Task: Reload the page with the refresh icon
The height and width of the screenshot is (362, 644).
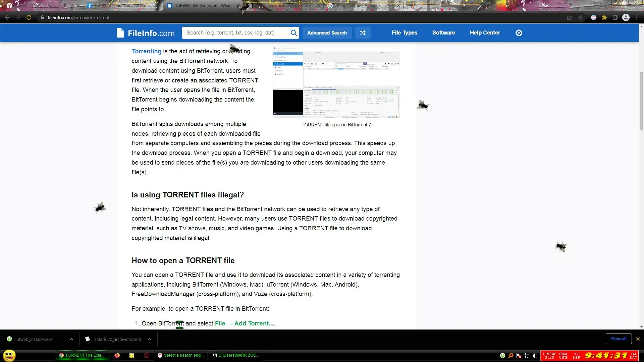Action: pos(29,18)
